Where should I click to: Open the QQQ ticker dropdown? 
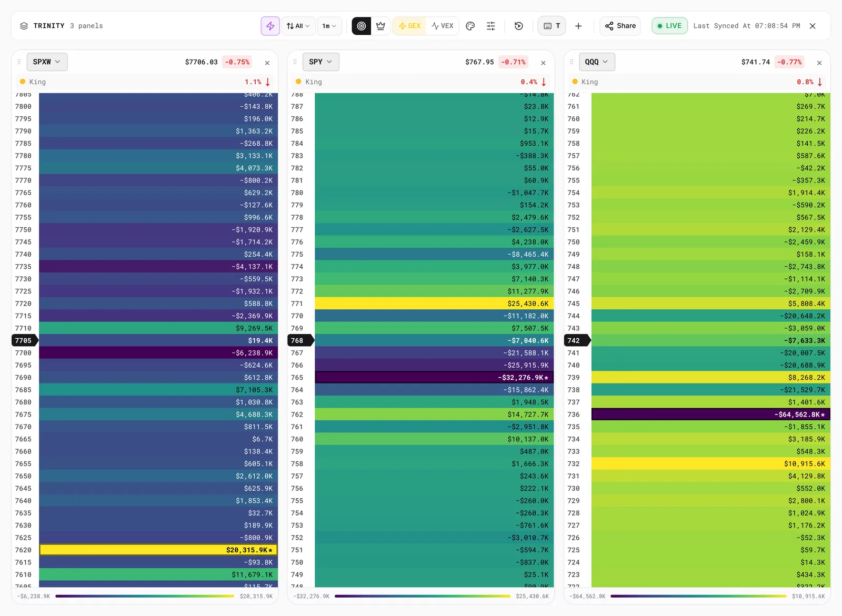[597, 62]
